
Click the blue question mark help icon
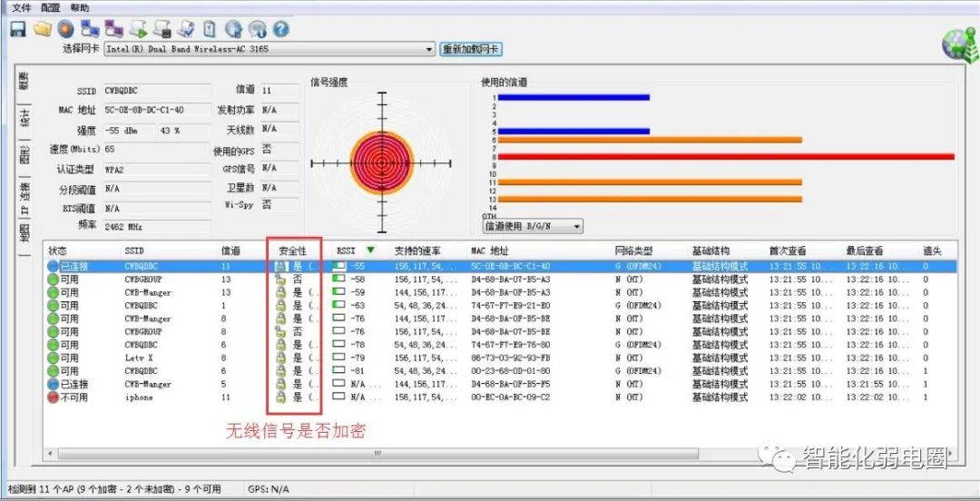coord(281,29)
